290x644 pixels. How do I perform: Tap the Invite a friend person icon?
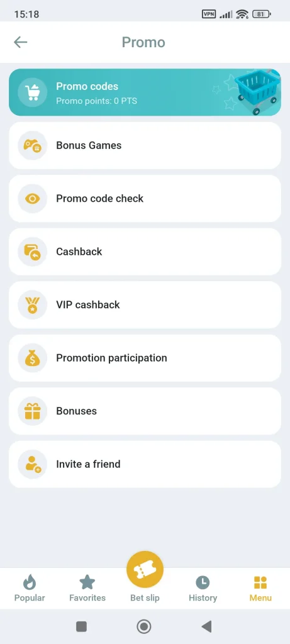(x=33, y=464)
